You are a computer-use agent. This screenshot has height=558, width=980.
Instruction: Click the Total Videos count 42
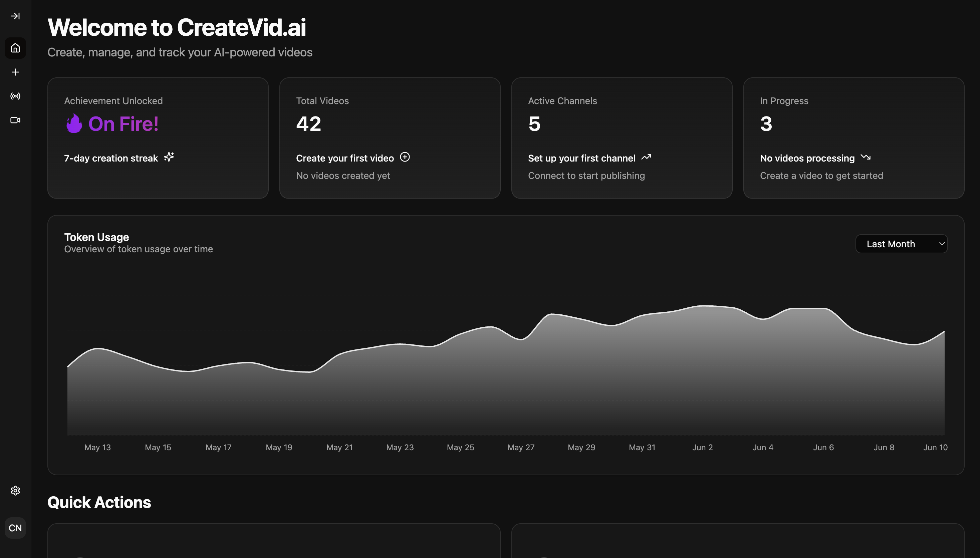point(308,124)
